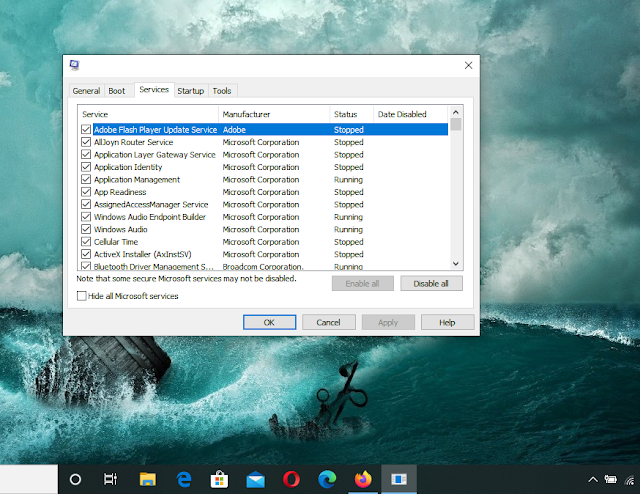Uncheck AssignedAccessManager Service checkbox
The width and height of the screenshot is (640, 494).
pyautogui.click(x=86, y=204)
